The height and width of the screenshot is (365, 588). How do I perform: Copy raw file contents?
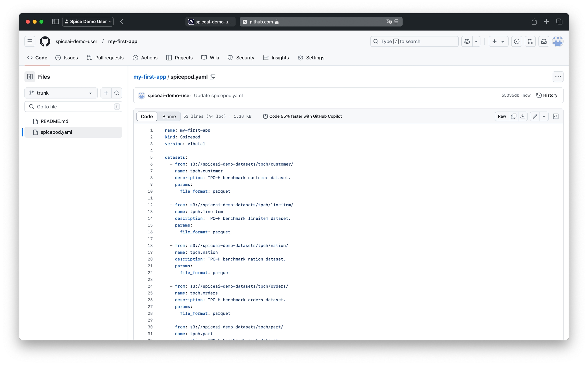click(x=513, y=116)
